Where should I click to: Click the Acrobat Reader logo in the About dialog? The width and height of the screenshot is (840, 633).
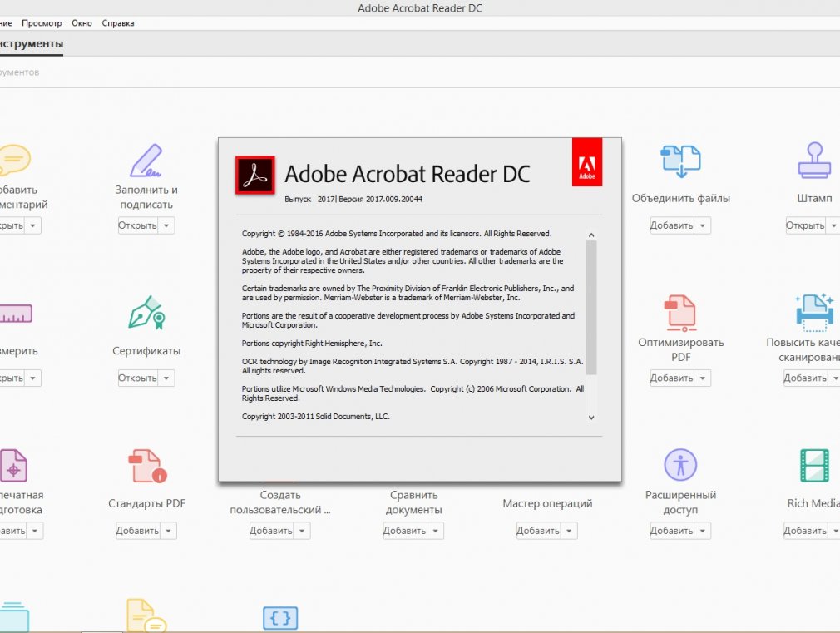point(255,175)
